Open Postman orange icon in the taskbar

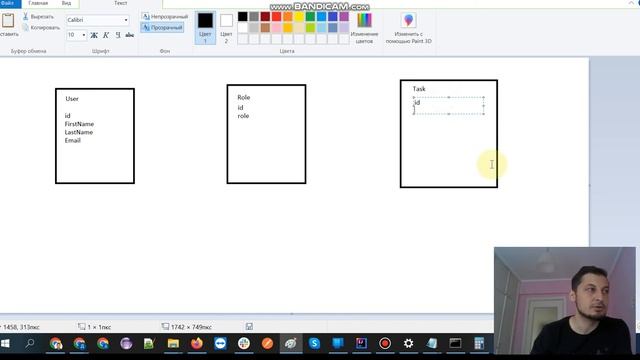(x=267, y=343)
